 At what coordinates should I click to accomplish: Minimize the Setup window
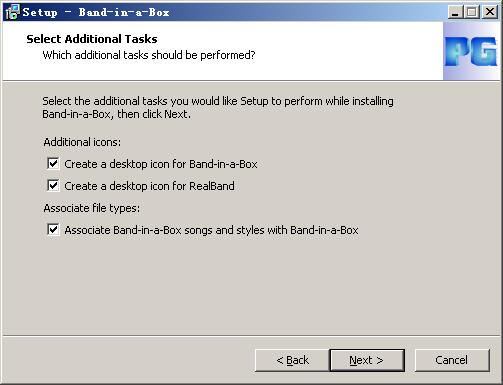(454, 12)
